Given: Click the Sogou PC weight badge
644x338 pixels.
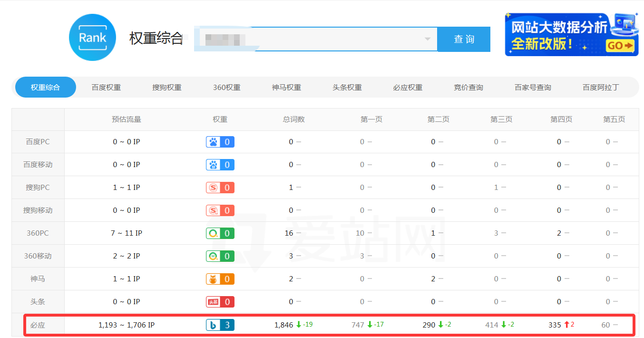Looking at the screenshot, I should (220, 188).
